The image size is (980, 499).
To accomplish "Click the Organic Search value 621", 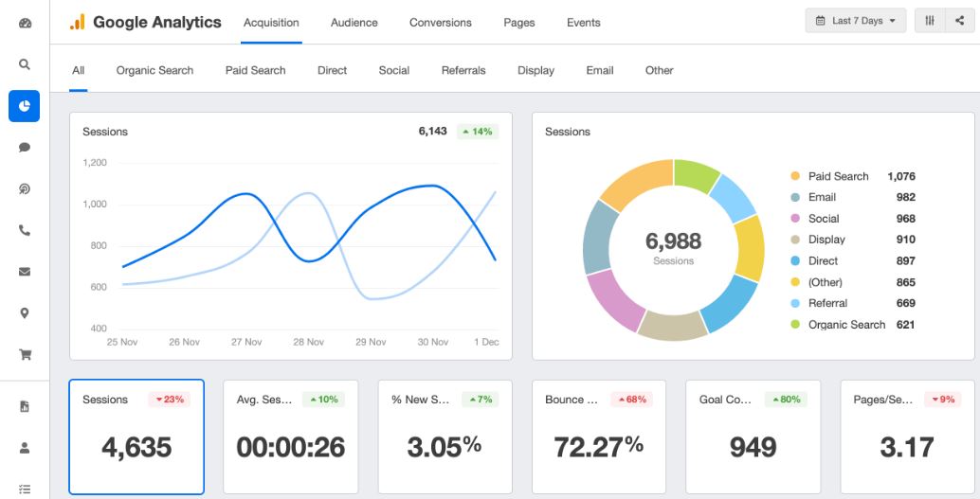I will pos(906,325).
